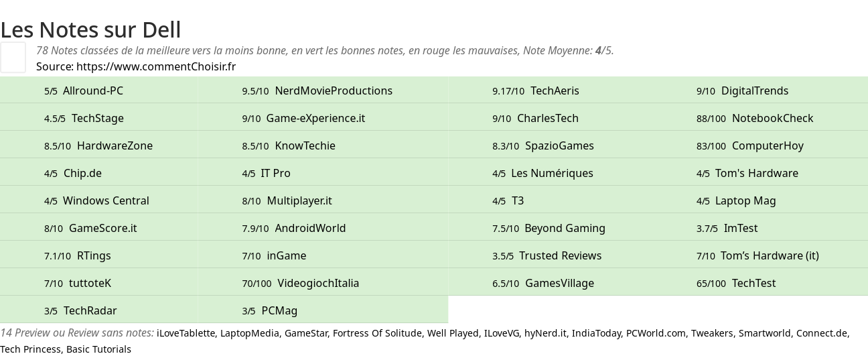Select the Les Notes sur Dell heading
The image size is (868, 356).
tap(90, 29)
